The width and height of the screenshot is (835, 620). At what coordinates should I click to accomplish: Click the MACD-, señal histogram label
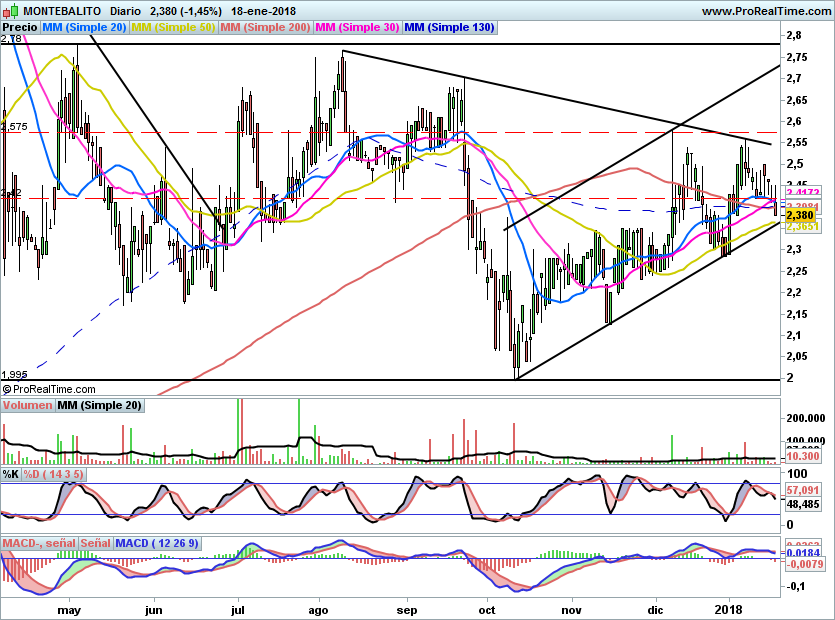click(39, 543)
